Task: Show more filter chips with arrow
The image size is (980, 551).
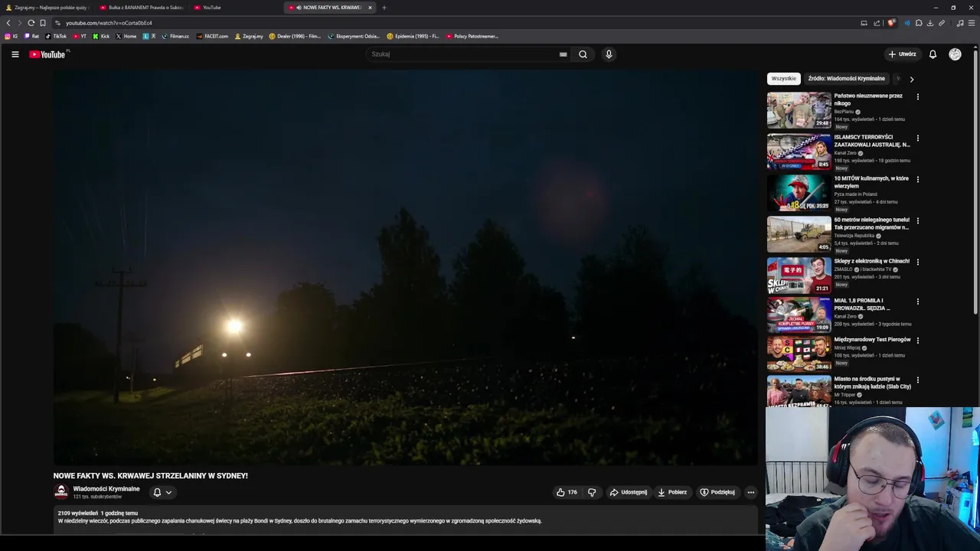Action: [911, 79]
